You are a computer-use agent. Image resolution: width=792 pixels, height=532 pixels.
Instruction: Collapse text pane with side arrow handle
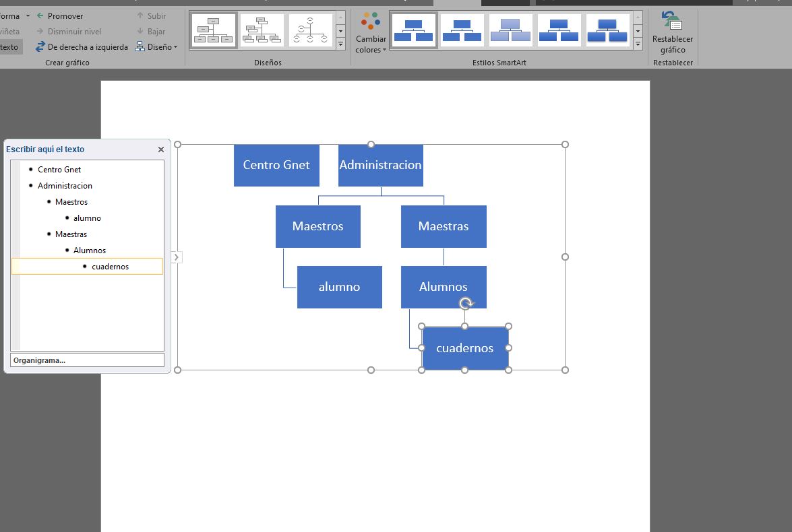tap(177, 257)
